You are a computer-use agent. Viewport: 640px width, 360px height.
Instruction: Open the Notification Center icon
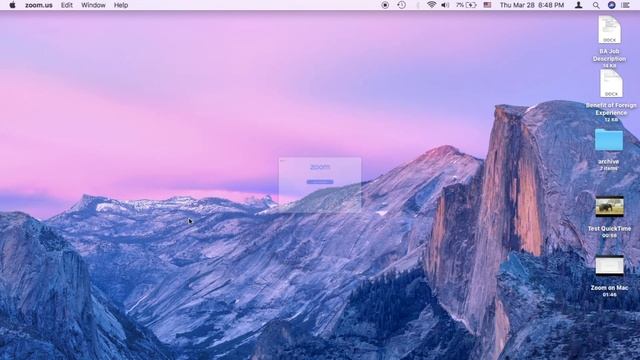pos(625,5)
